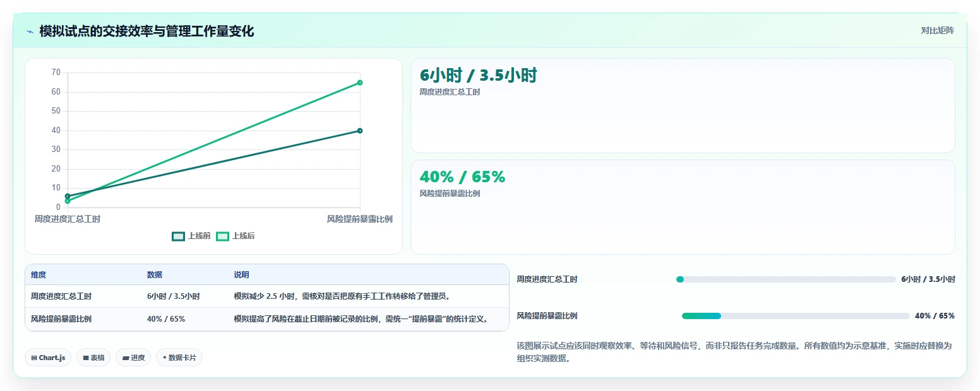This screenshot has height=391, width=980.
Task: Select the 表格 tag chip
Action: point(93,358)
